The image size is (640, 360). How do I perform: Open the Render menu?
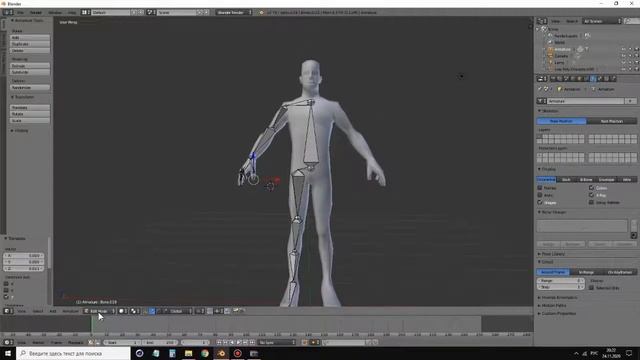tap(36, 12)
